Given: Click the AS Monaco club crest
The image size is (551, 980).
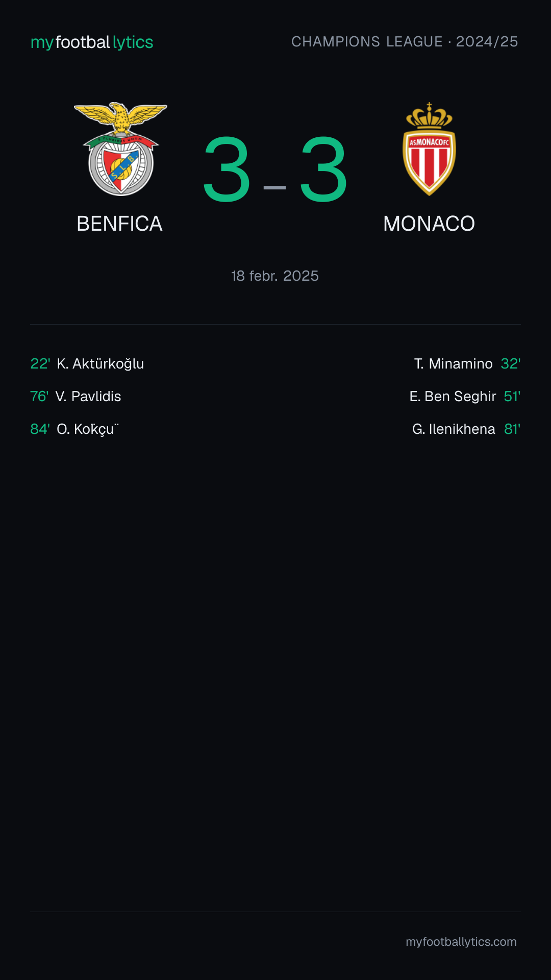Looking at the screenshot, I should point(429,149).
